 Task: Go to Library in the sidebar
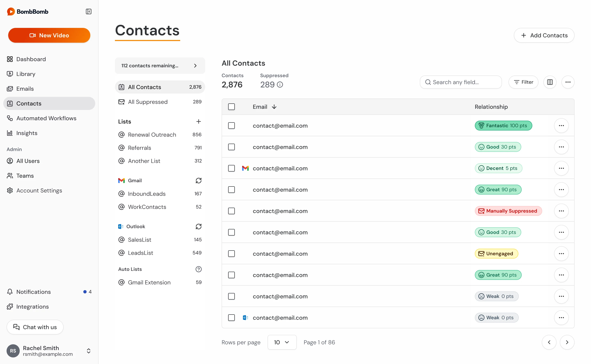[x=49, y=74]
